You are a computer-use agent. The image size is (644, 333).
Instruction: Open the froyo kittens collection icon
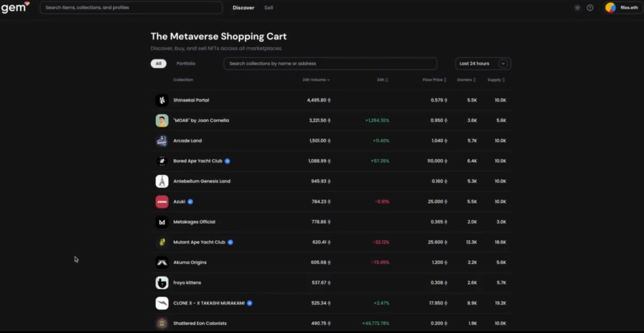coord(162,283)
